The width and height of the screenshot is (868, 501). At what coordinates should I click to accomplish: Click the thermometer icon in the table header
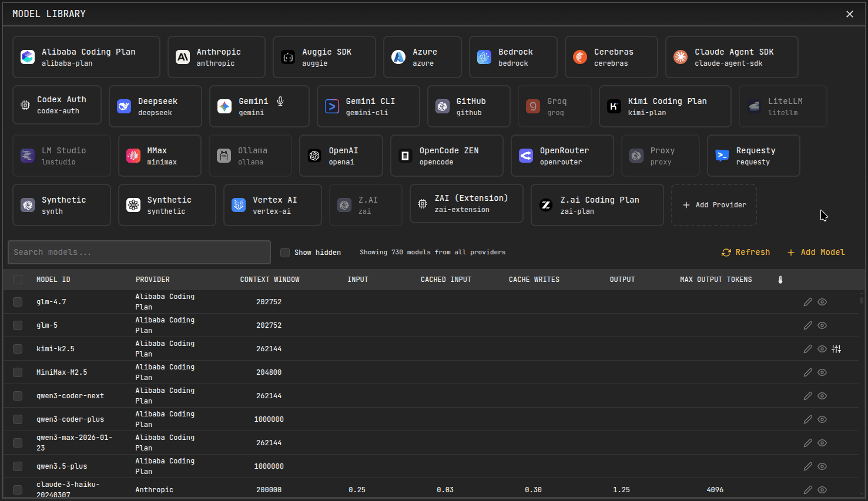[x=780, y=280]
